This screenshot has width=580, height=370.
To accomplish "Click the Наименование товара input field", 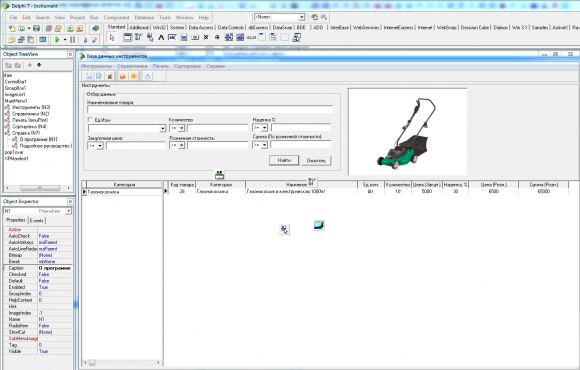I will 210,110.
